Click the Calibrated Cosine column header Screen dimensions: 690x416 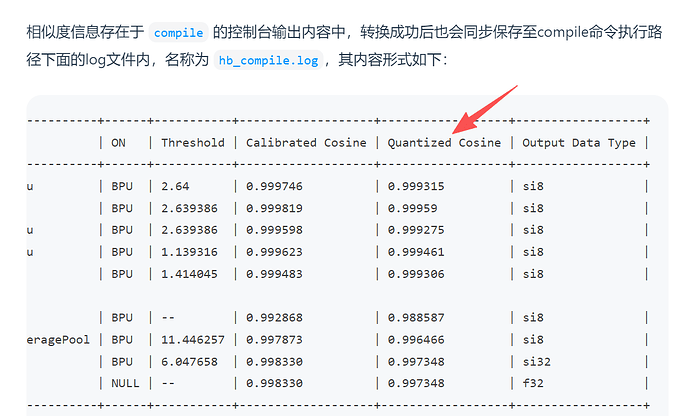[x=306, y=143]
